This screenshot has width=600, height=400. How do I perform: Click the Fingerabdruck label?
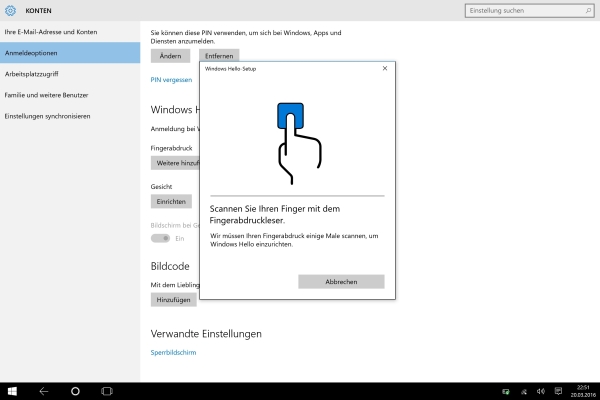(x=171, y=148)
